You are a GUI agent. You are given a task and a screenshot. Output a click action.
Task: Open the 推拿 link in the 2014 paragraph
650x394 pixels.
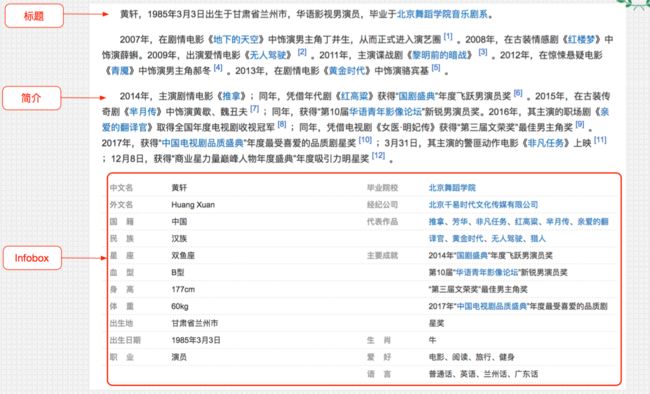(231, 96)
